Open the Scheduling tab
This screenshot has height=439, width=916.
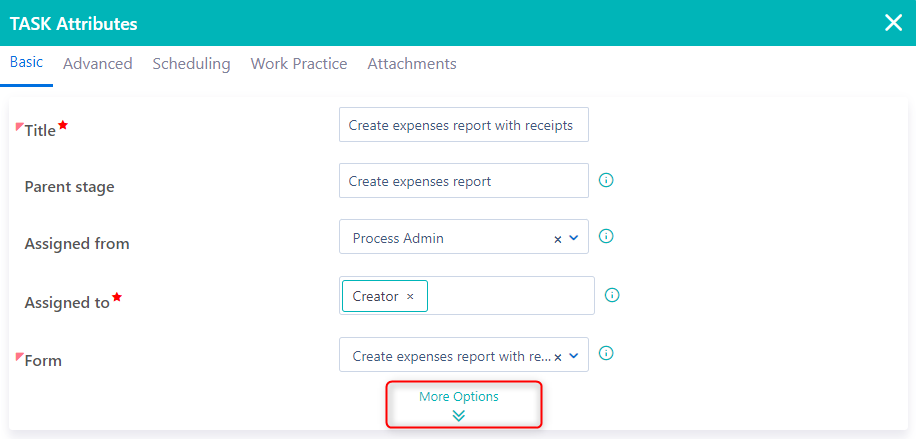[191, 64]
